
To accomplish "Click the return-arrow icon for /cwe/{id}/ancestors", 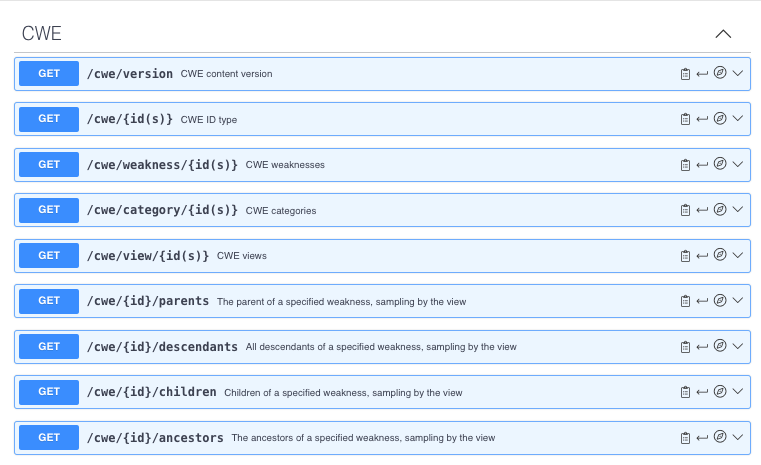I will coord(702,438).
